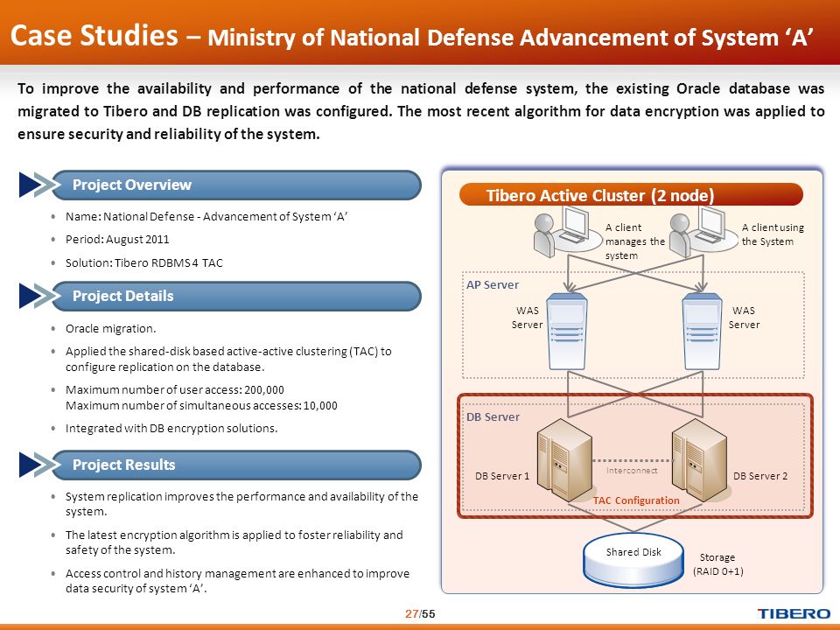
Task: Click the arrow icon beside Project Overview
Action: [x=38, y=185]
